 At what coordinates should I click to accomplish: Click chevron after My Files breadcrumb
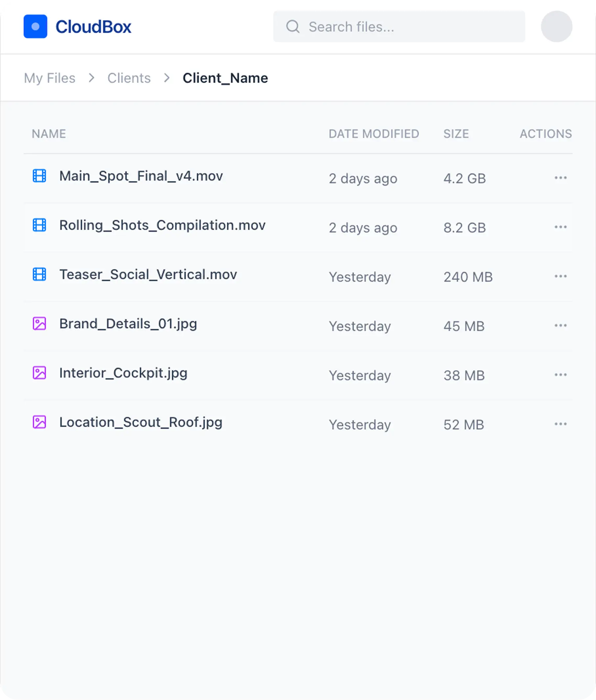(91, 78)
